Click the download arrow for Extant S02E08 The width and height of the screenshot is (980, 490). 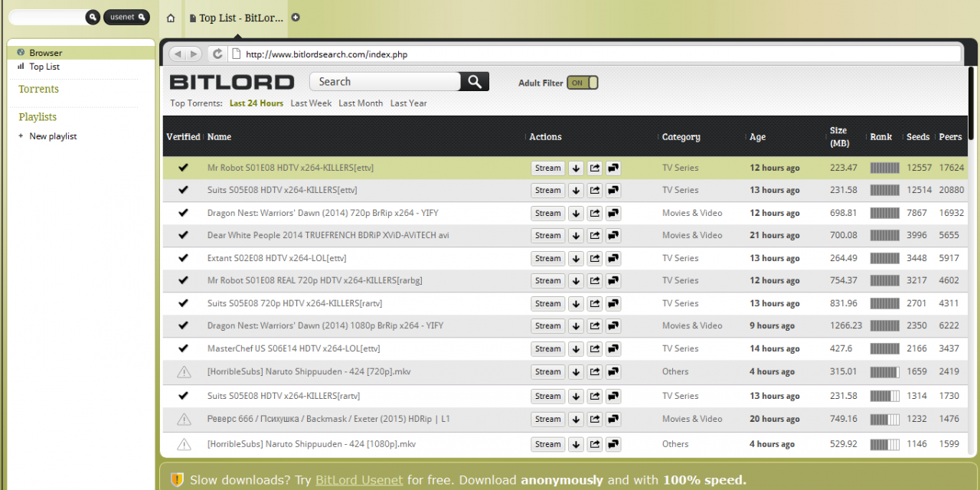point(576,259)
